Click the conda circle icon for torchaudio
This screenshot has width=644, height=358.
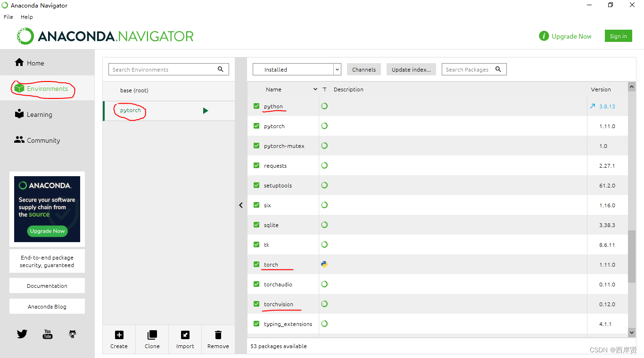[x=324, y=284]
